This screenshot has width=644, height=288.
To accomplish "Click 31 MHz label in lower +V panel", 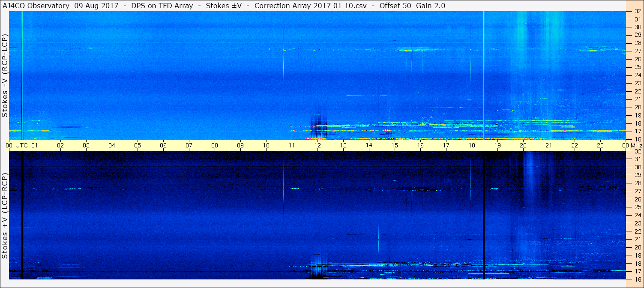I will point(637,159).
